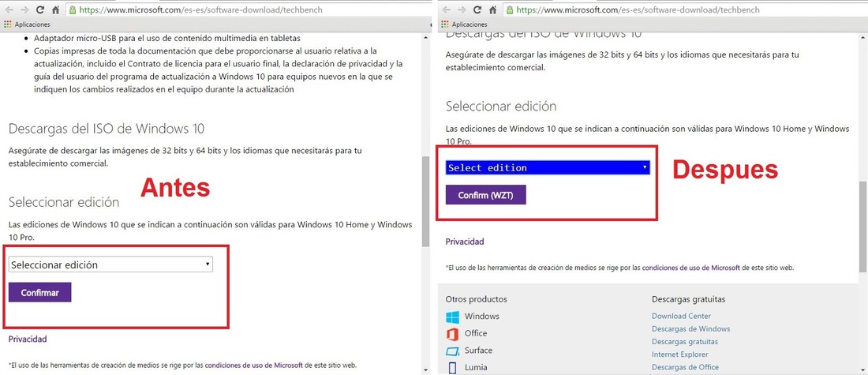Click scroll-up arrow of left window scrollbar
This screenshot has width=868, height=375.
pos(425,36)
